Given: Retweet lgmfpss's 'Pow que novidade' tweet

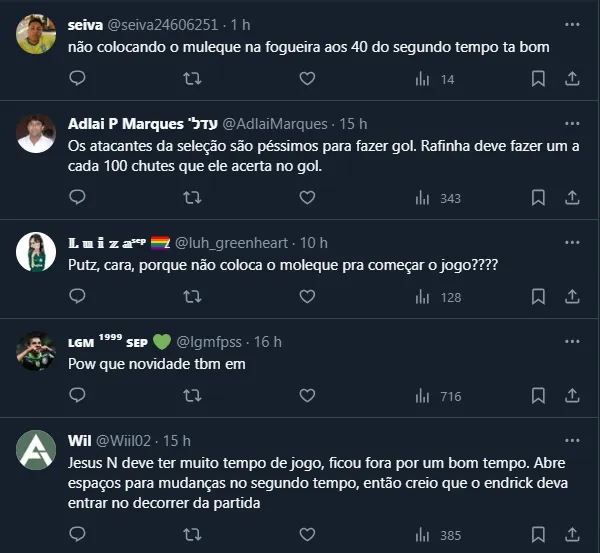Looking at the screenshot, I should pos(193,396).
